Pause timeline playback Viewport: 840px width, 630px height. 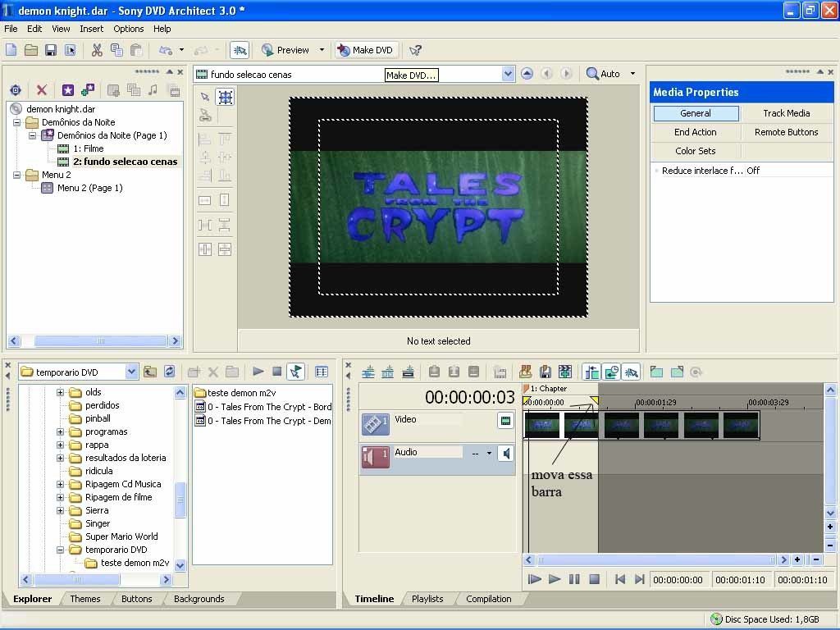coord(574,579)
